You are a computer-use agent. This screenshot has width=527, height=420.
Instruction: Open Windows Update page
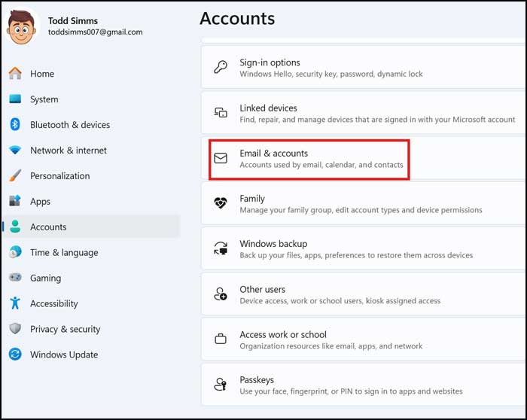coord(91,355)
